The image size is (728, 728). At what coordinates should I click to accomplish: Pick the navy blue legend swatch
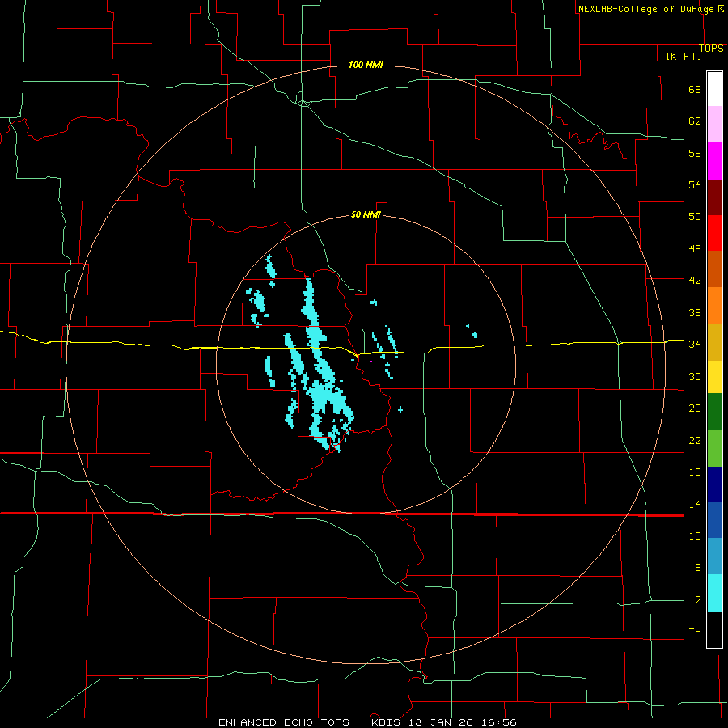pos(714,485)
